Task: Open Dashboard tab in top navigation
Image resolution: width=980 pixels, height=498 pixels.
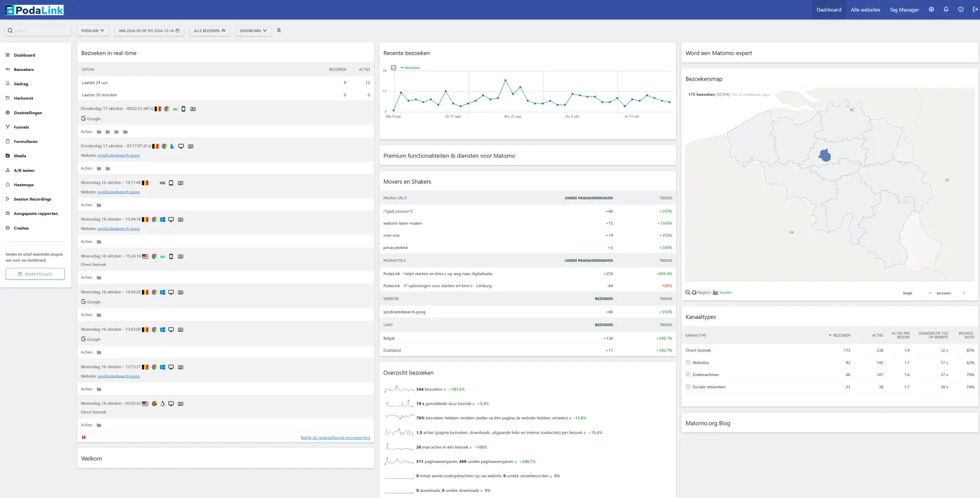Action: [829, 10]
